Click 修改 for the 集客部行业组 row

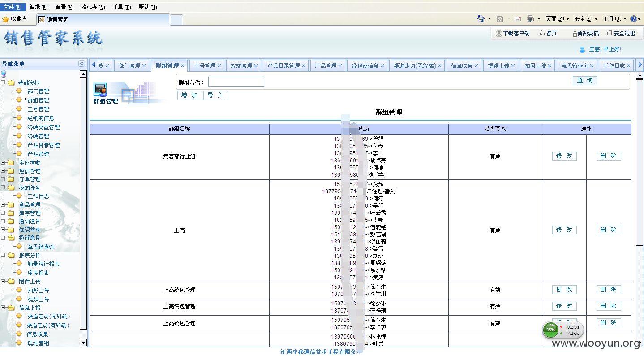(x=564, y=156)
